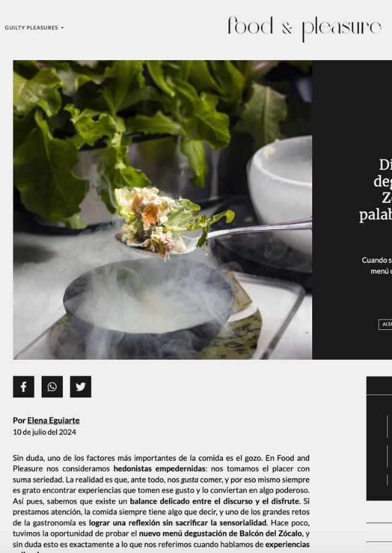Share article on Facebook icon

coord(23,386)
